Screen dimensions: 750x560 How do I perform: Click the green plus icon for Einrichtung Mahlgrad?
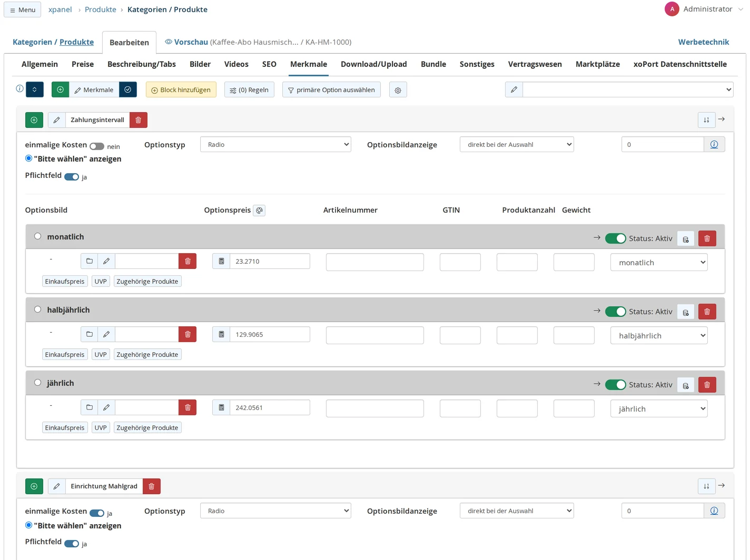pos(34,486)
